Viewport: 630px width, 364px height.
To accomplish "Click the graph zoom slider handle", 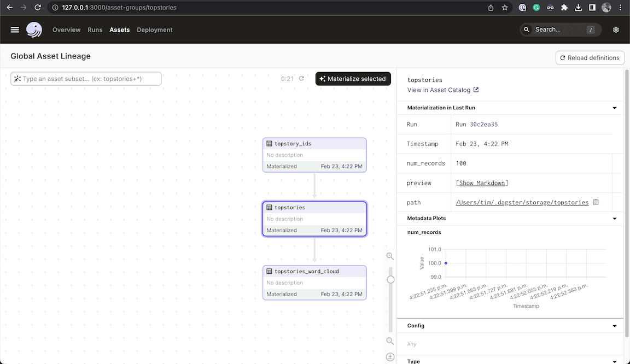I will [x=390, y=279].
